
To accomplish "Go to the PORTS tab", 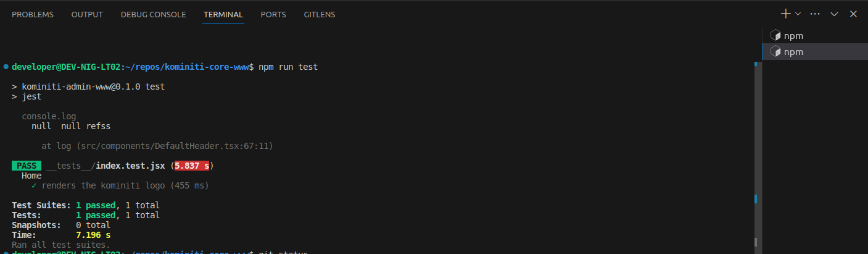I will point(273,14).
